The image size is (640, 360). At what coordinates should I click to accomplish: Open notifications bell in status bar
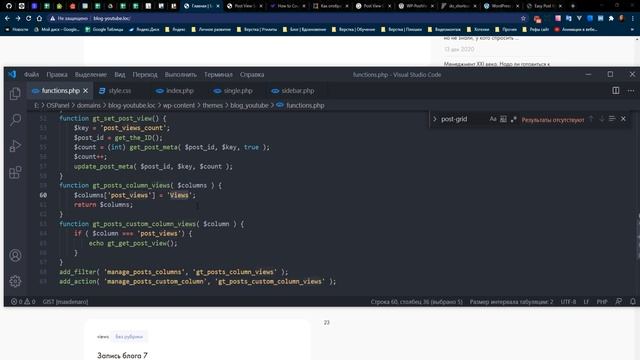coord(633,302)
